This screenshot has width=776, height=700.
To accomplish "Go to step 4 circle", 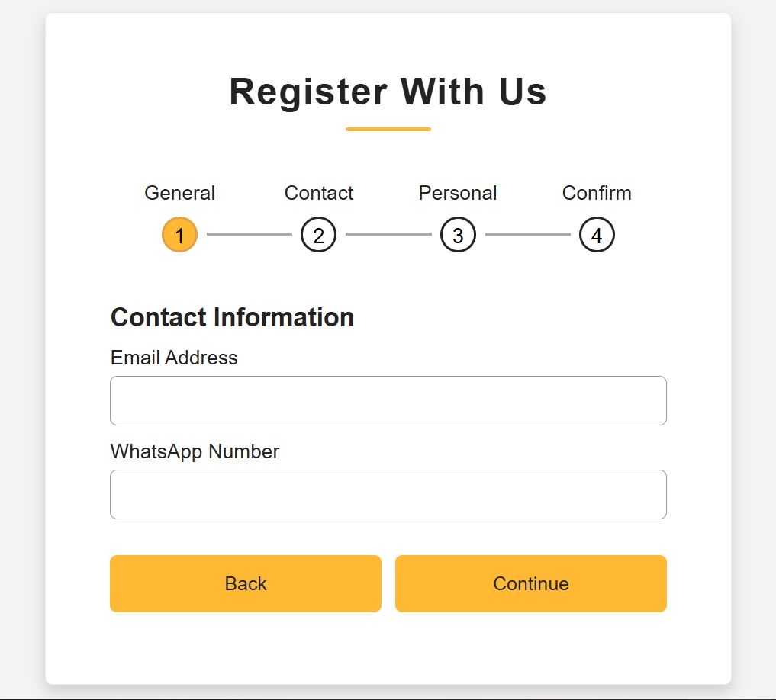I will 597,235.
